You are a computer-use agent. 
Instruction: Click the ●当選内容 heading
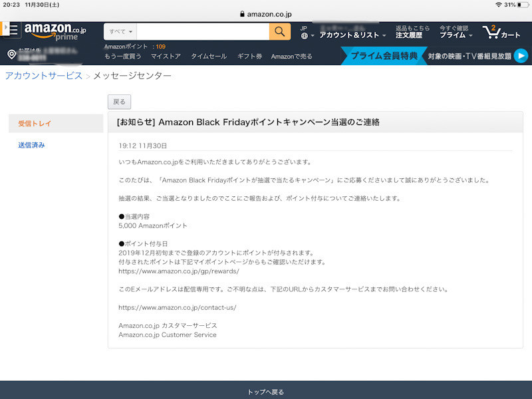[134, 217]
